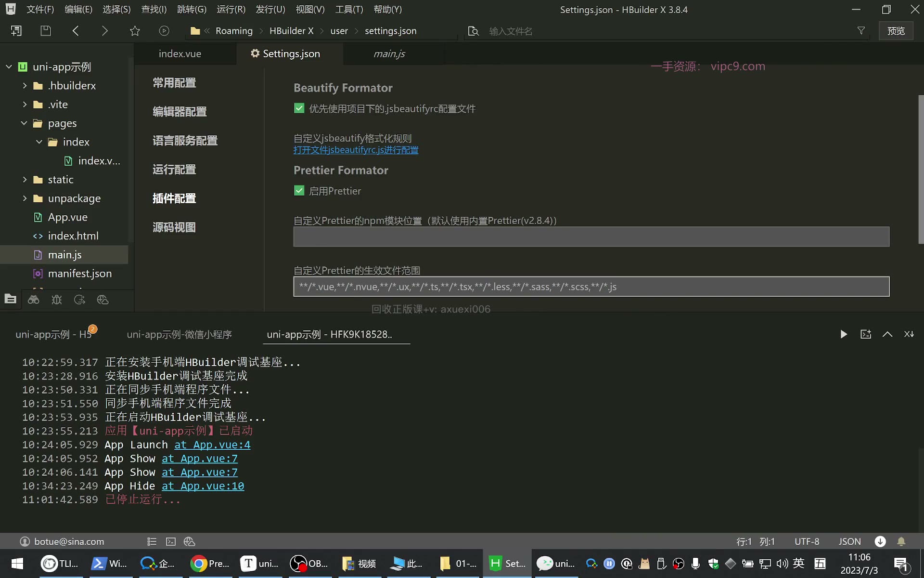924x578 pixels.
Task: Switch to the main.js editor tab
Action: 389,53
